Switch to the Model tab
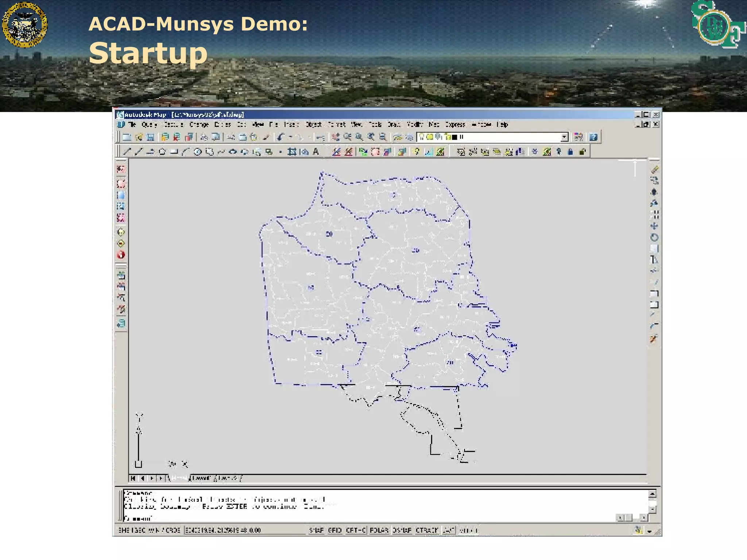747x560 pixels. (x=179, y=478)
